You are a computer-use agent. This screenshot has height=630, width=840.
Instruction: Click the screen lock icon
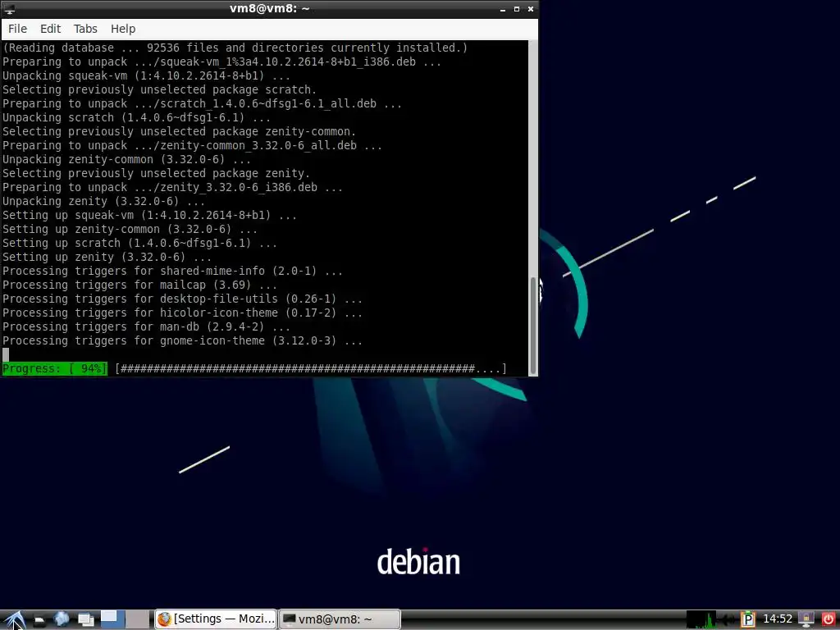tap(806, 619)
